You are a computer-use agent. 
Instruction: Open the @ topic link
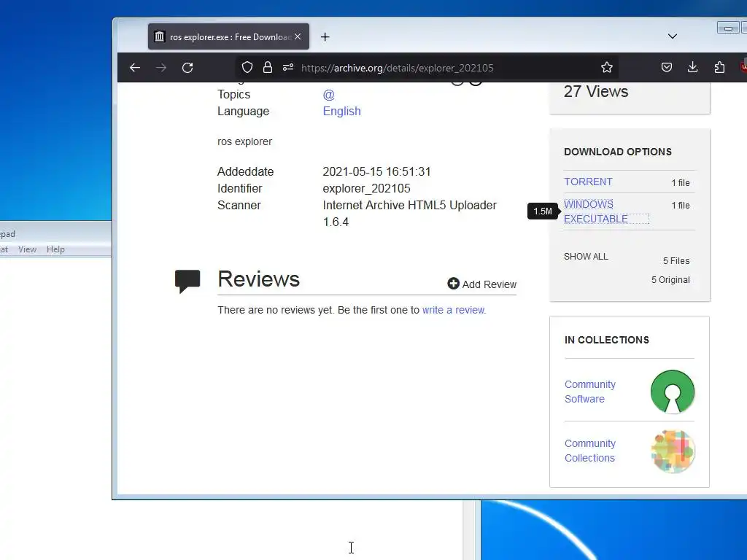click(329, 94)
